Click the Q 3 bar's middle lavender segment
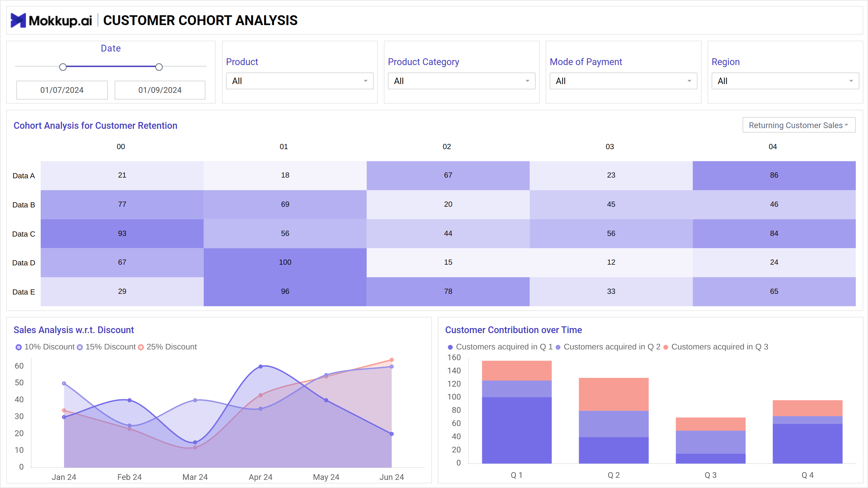Viewport: 868px width, 488px height. (711, 442)
